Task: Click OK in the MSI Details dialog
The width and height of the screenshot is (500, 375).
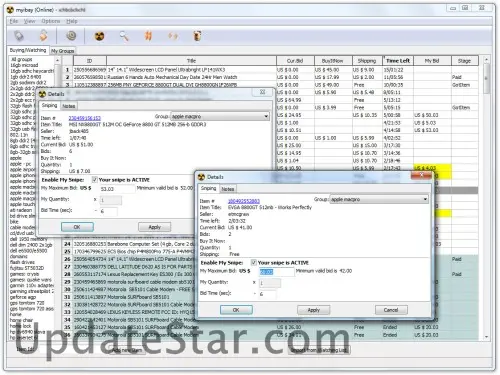Action: (x=77, y=227)
